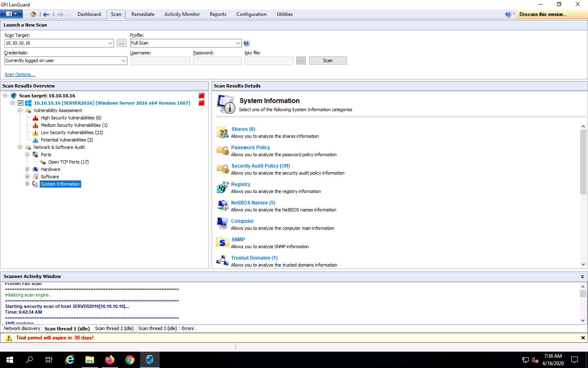Click the Scanner Activity scrollbar up arrow
This screenshot has height=368, width=588.
click(x=583, y=286)
